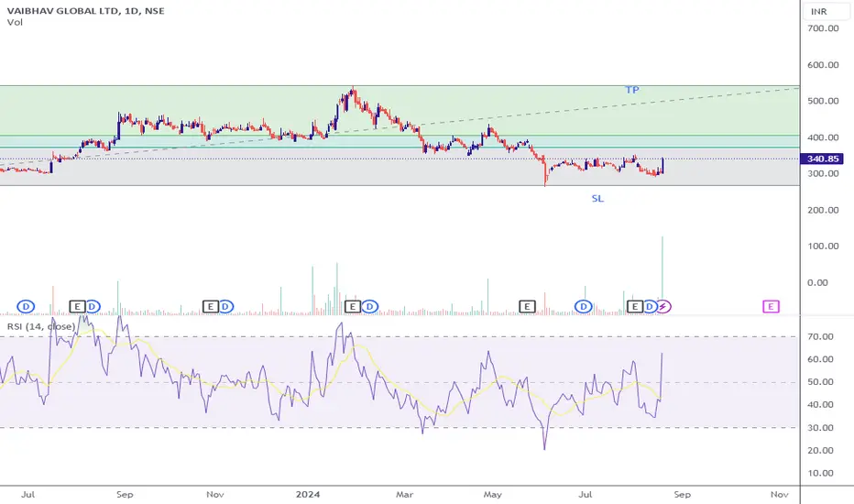Viewport: 854px width, 504px height.
Task: Click the tallest volume bar at the latest date
Action: [x=662, y=267]
